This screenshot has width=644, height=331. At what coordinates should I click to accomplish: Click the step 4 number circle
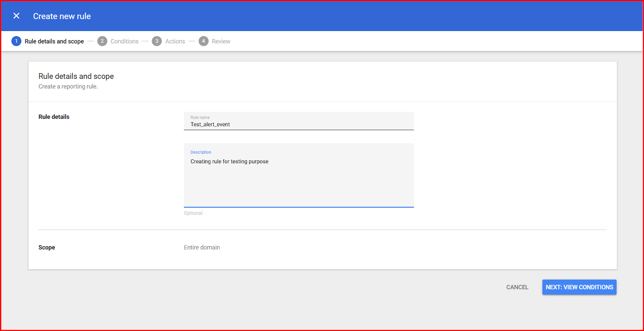tap(204, 41)
